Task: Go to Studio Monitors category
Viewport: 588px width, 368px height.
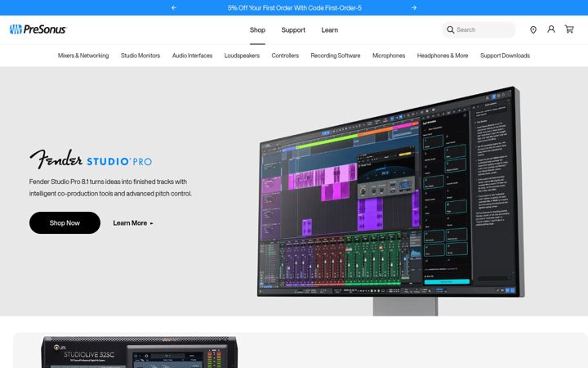Action: 140,56
